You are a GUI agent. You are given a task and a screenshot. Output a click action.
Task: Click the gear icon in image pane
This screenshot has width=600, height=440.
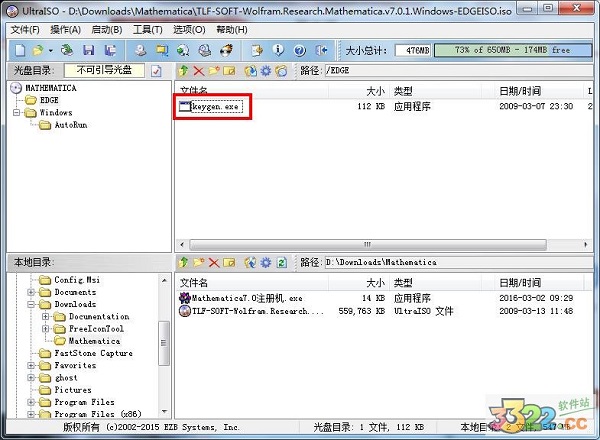[x=266, y=70]
